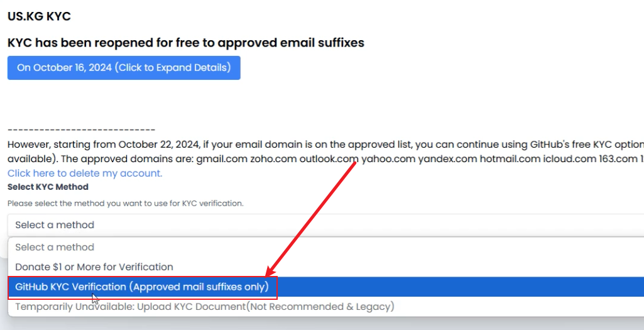Click the dashed separator line

click(x=81, y=128)
